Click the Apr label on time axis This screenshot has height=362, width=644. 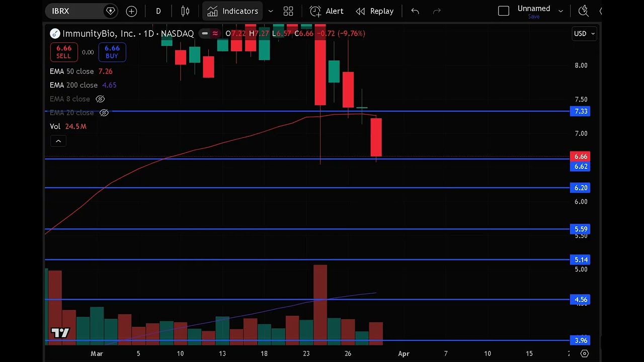click(404, 353)
